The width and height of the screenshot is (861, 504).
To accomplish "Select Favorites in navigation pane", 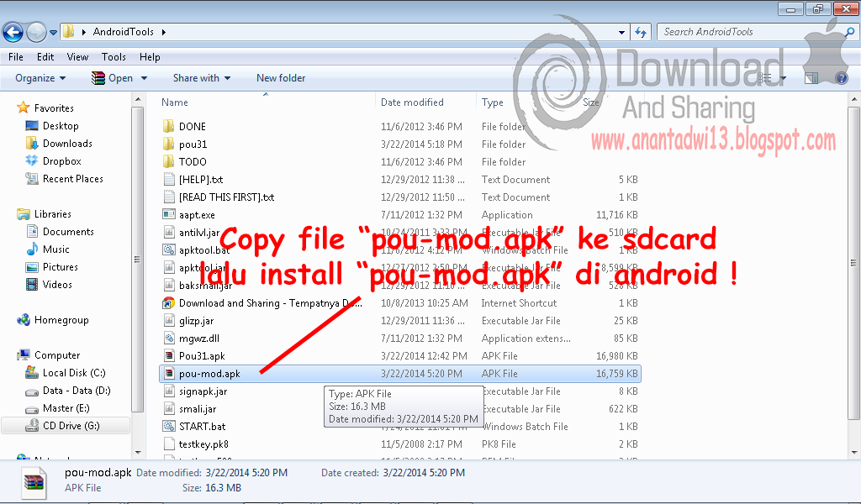I will (x=54, y=108).
